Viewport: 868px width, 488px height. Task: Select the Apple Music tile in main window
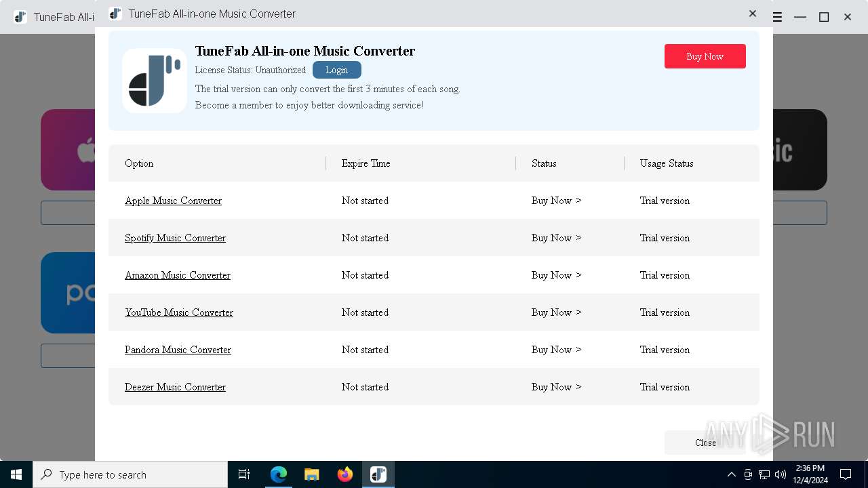tap(68, 150)
